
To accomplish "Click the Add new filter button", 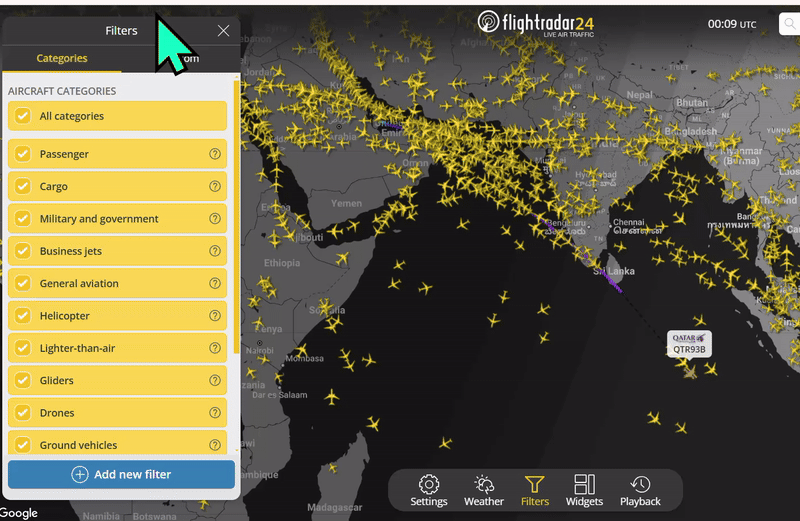I will [121, 474].
